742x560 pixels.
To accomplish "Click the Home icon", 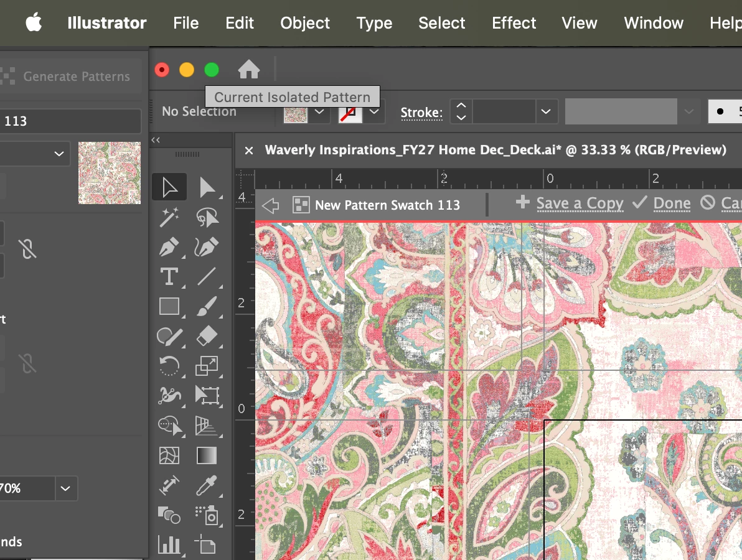I will coord(248,70).
